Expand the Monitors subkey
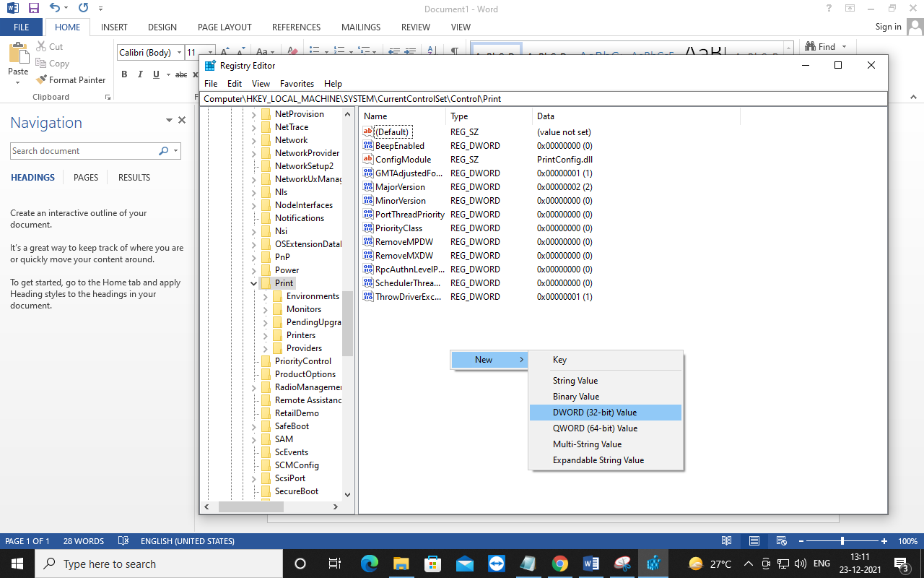The image size is (924, 578). tap(266, 309)
